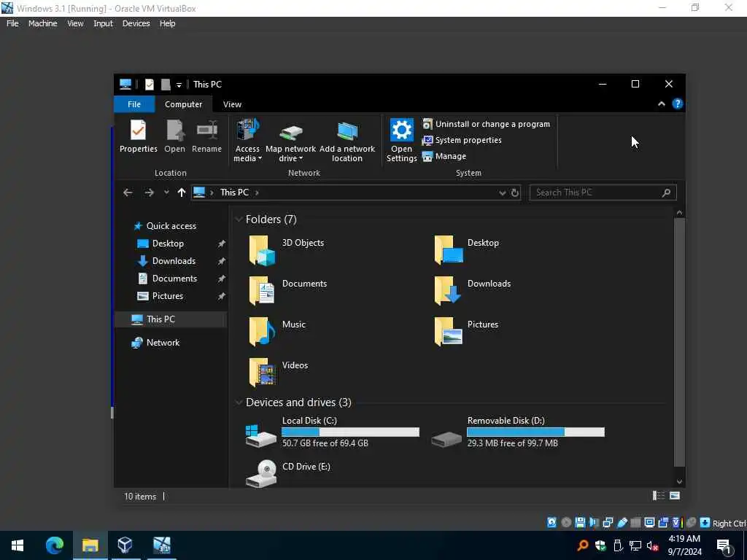This screenshot has width=747, height=560.
Task: Open the notification center icon
Action: pos(724,545)
